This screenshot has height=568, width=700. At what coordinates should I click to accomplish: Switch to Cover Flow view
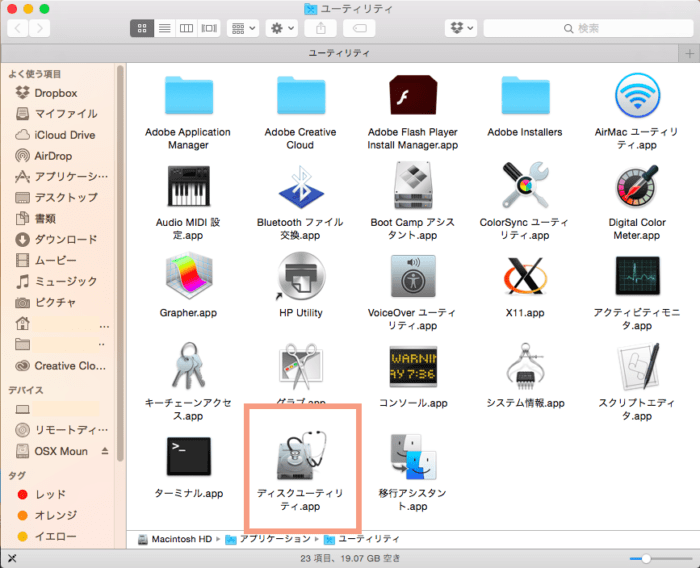tap(209, 29)
